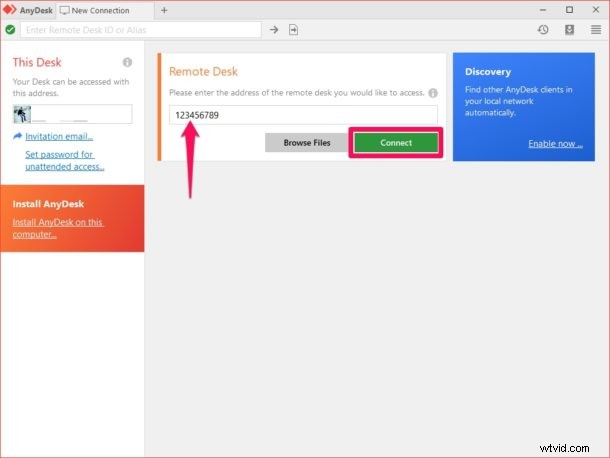Focus the Remote Desk ID or Alias address bar
The height and width of the screenshot is (458, 610).
pos(141,30)
